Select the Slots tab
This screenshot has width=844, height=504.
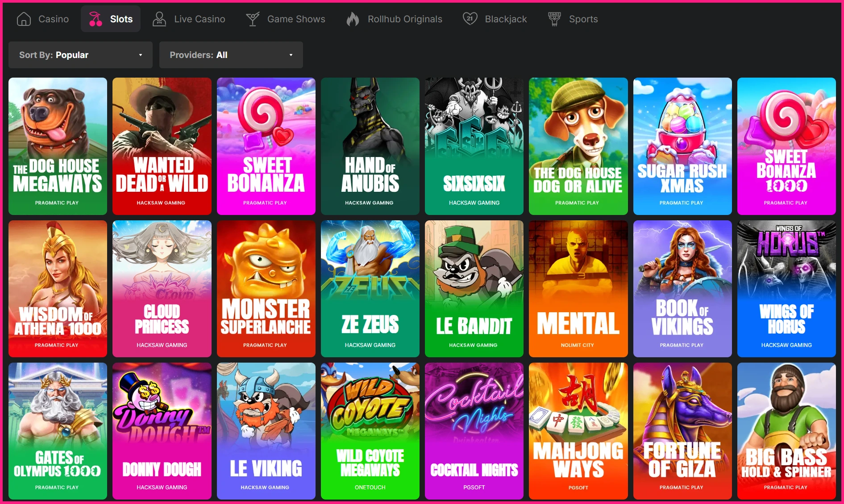pos(111,19)
